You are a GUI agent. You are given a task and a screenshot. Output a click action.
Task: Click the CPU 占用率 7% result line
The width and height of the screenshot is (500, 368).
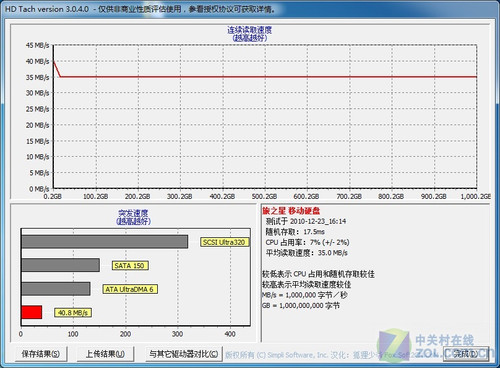pos(307,242)
